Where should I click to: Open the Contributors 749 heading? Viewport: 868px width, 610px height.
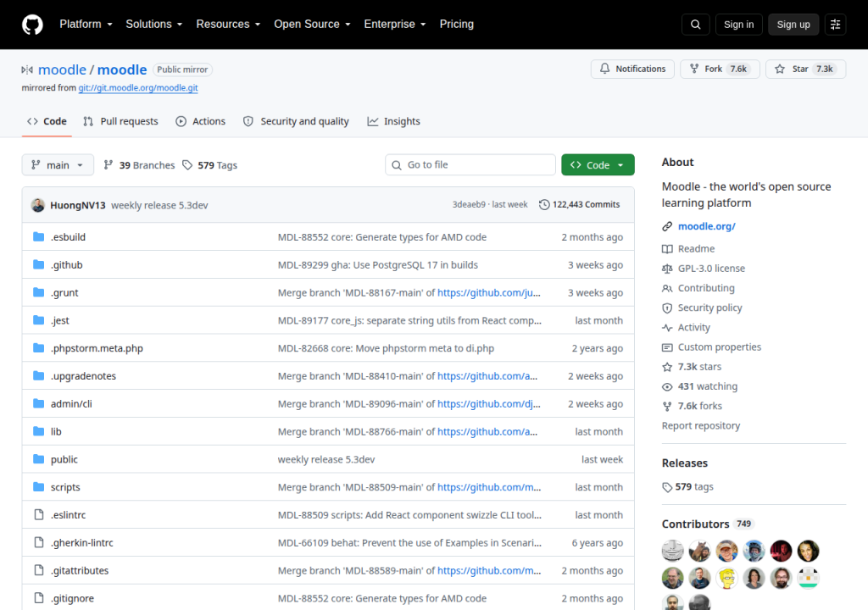[x=708, y=524]
